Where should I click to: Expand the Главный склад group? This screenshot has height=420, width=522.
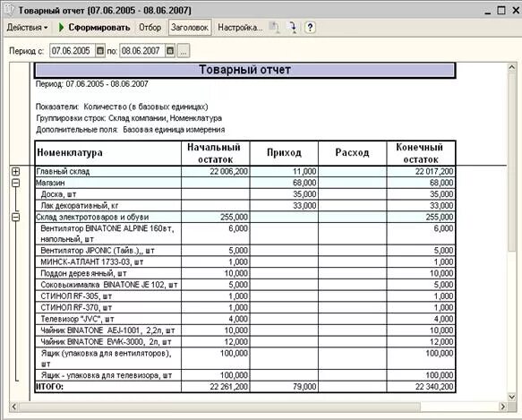coord(15,172)
